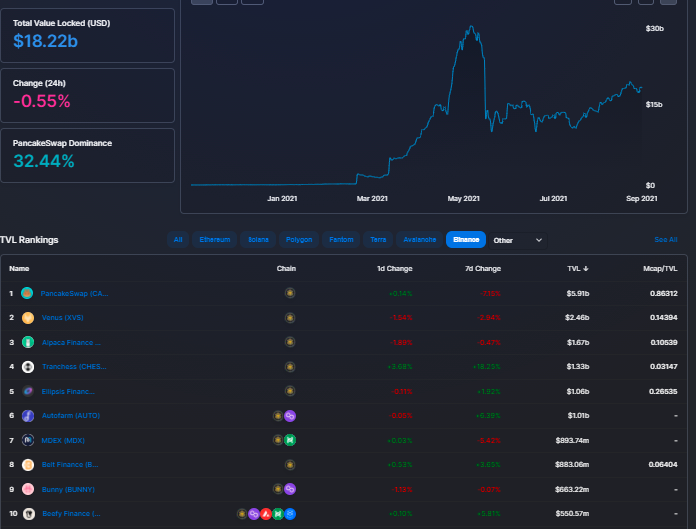Click the Beefy Finance logo icon
696x529 pixels.
tap(29, 514)
